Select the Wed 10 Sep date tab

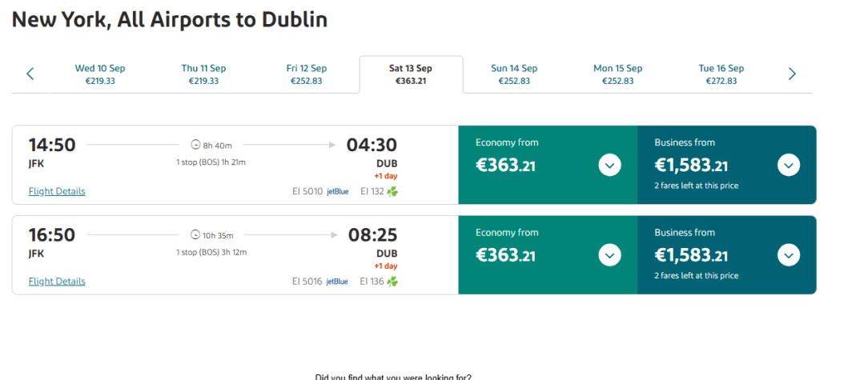100,74
